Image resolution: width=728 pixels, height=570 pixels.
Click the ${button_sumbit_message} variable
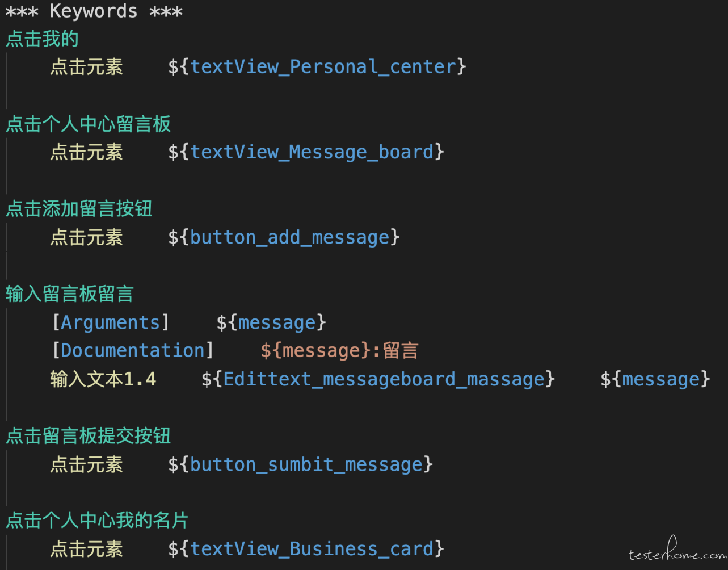point(301,464)
